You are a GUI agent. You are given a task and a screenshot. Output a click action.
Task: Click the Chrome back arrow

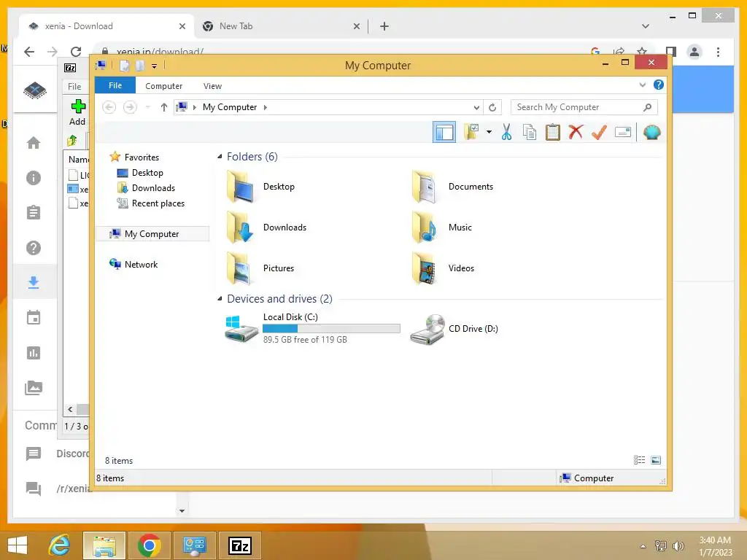29,52
